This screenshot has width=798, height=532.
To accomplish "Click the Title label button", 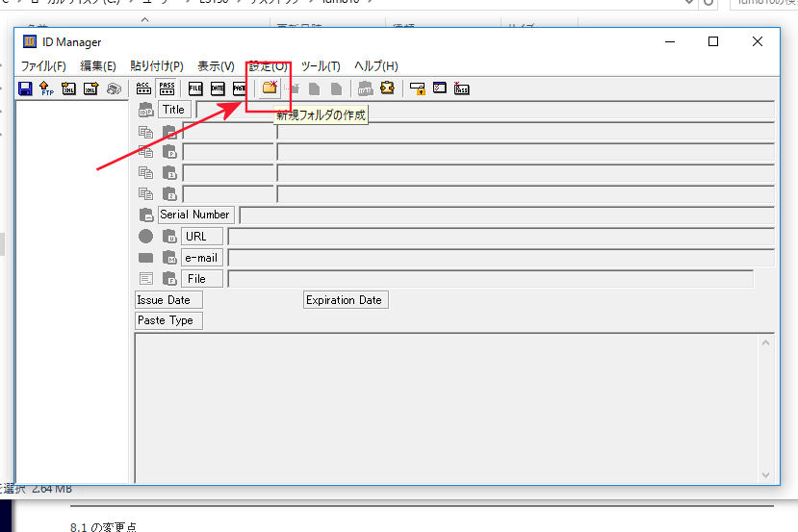I will (x=174, y=110).
